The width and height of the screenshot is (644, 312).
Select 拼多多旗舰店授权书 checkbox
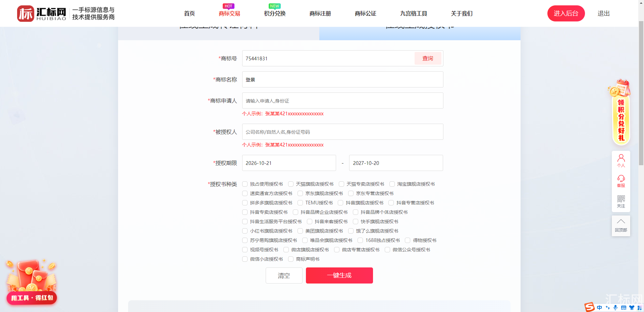[245, 203]
